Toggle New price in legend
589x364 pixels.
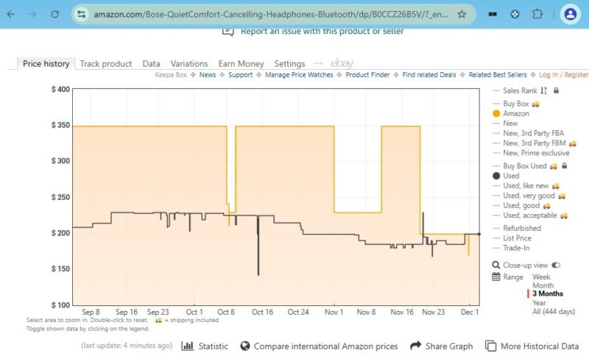510,123
